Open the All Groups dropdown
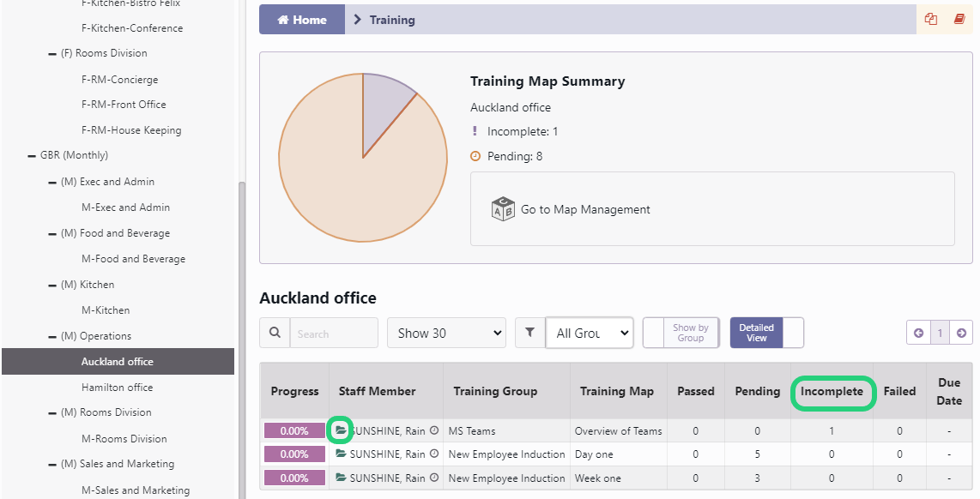 coord(590,333)
